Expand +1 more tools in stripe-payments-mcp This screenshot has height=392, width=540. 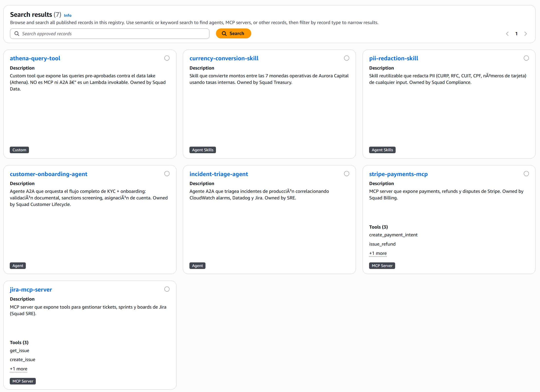pos(378,253)
